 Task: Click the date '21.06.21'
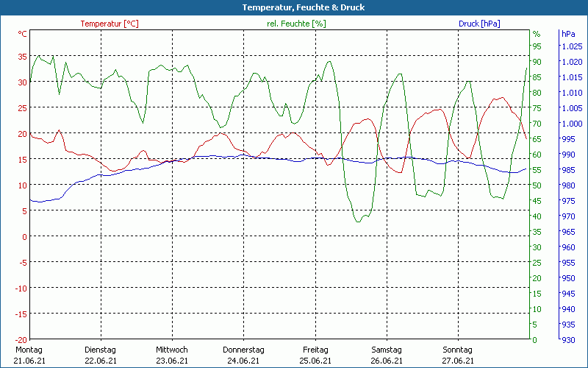(x=29, y=361)
